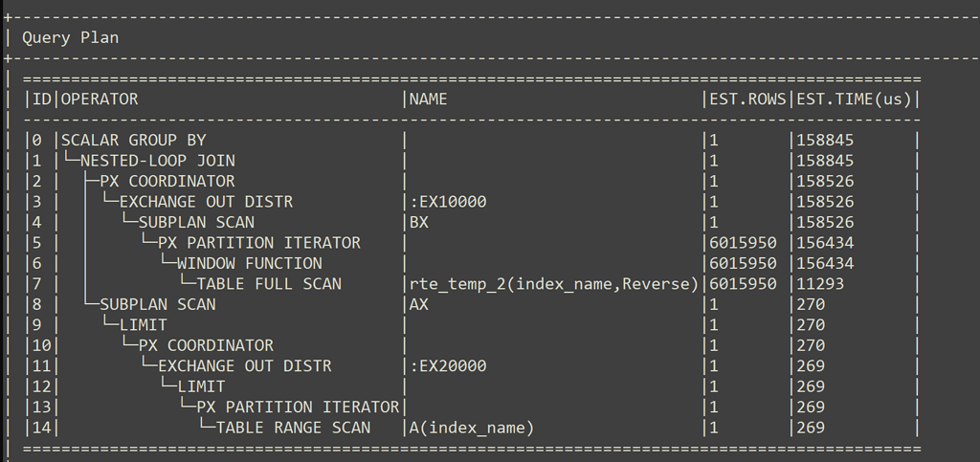Select the TABLE FULL SCAN operator

(x=269, y=284)
